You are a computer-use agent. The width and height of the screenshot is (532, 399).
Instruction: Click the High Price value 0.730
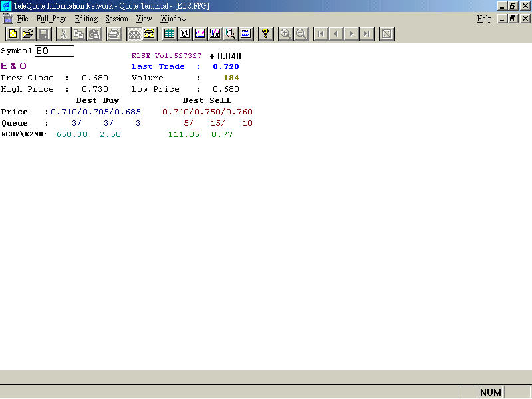tap(95, 89)
